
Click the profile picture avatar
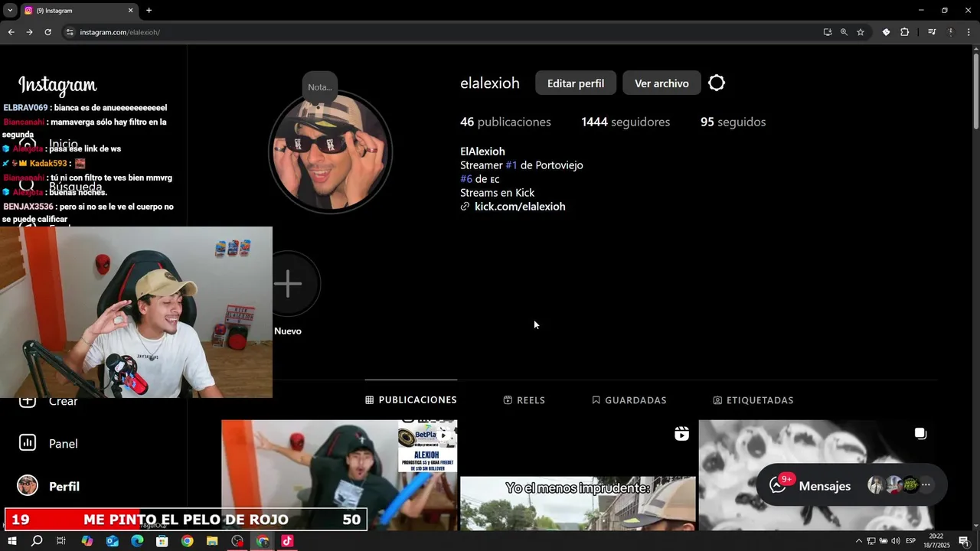pyautogui.click(x=330, y=152)
